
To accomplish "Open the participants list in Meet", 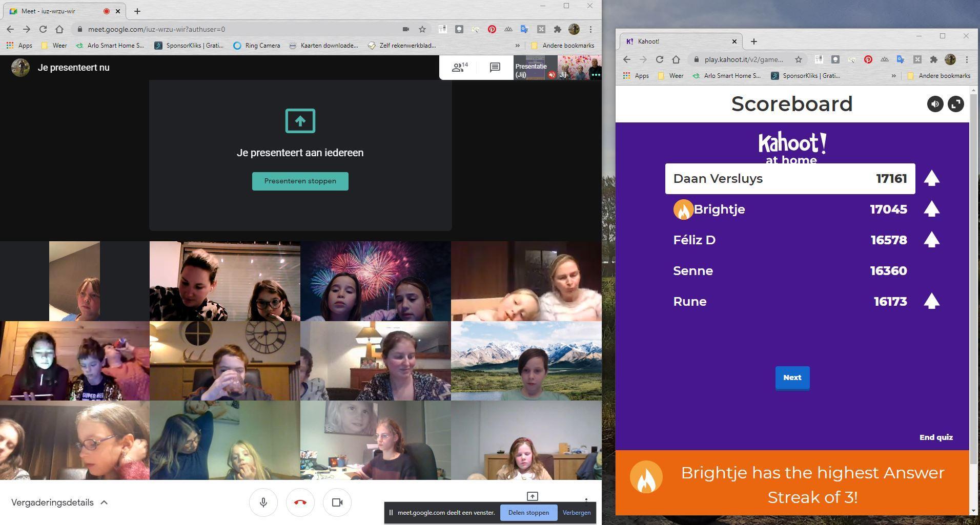I will (459, 67).
